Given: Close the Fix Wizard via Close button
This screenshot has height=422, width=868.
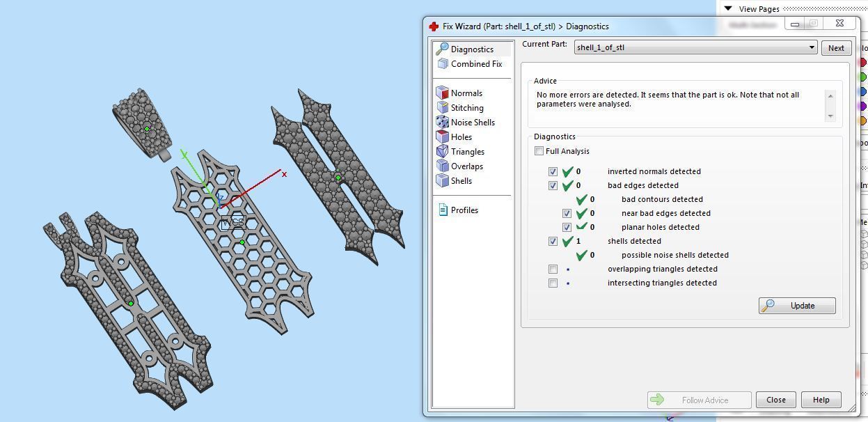Looking at the screenshot, I should tap(776, 400).
